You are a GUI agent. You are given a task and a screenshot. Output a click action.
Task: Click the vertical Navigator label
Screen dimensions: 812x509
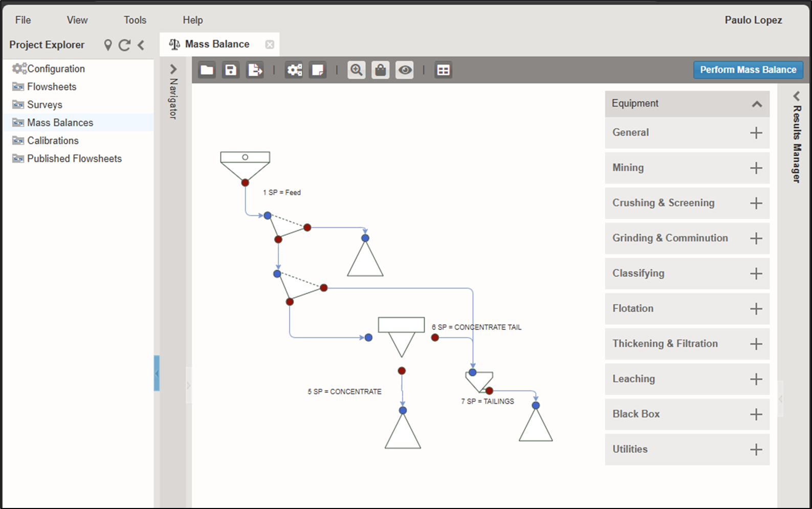(x=173, y=98)
